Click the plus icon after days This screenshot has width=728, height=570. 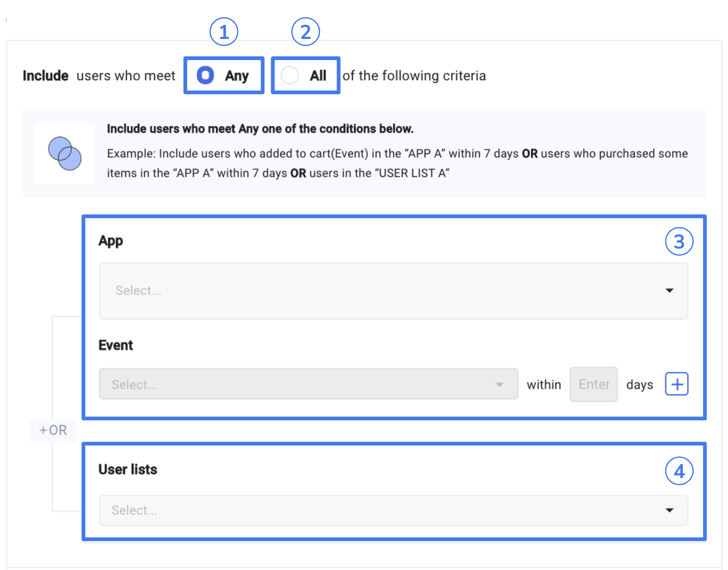coord(677,384)
